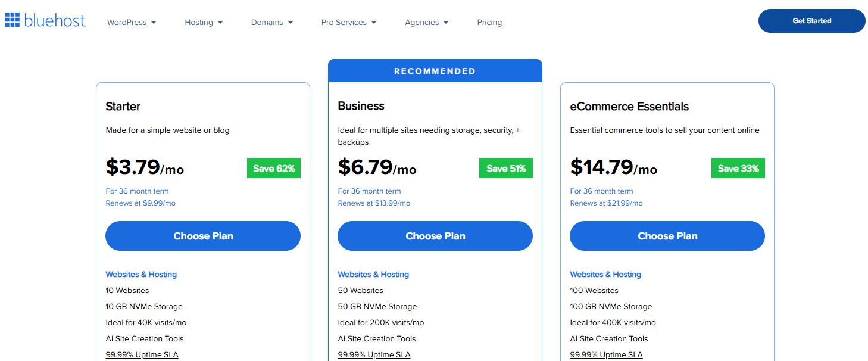Click eCommerce Essentials 99.99% Uptime SLA link
868x361 pixels.
click(x=606, y=355)
